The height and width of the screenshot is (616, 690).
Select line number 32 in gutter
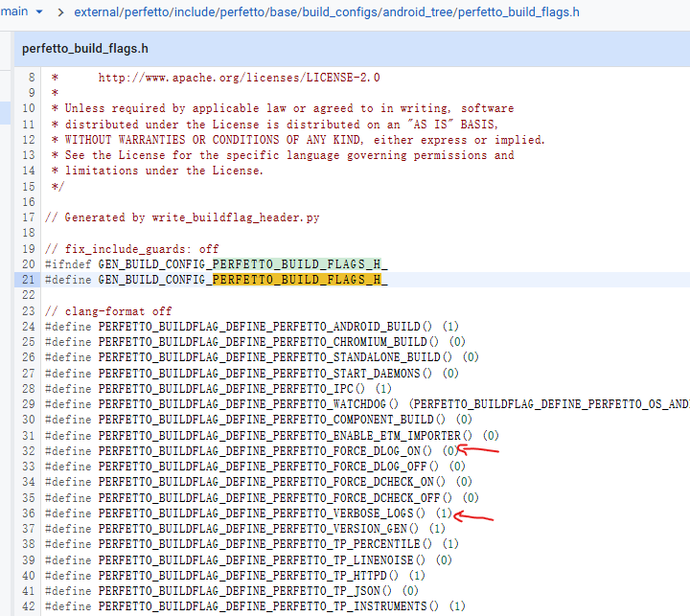(x=28, y=451)
